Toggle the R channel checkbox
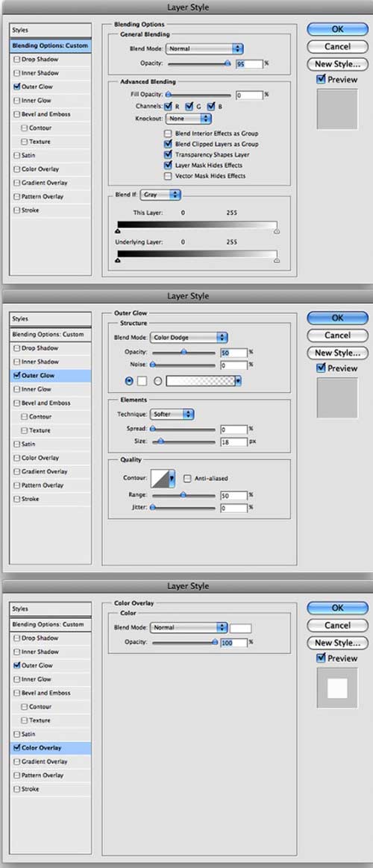Image resolution: width=373 pixels, height=868 pixels. [169, 106]
